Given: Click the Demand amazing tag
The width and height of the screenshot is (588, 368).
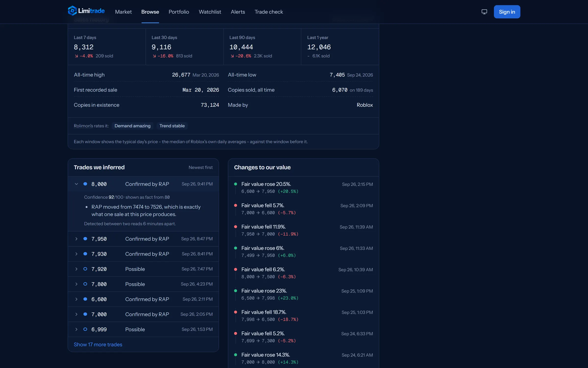Looking at the screenshot, I should 133,126.
